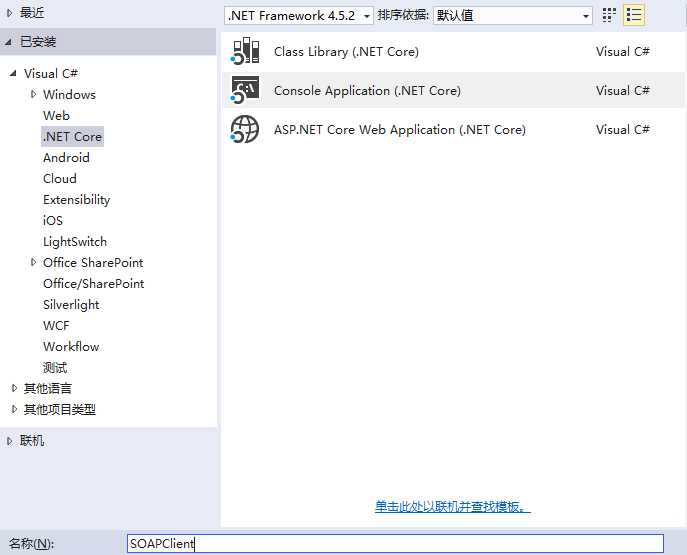
Task: Select the iOS category
Action: pyautogui.click(x=53, y=220)
